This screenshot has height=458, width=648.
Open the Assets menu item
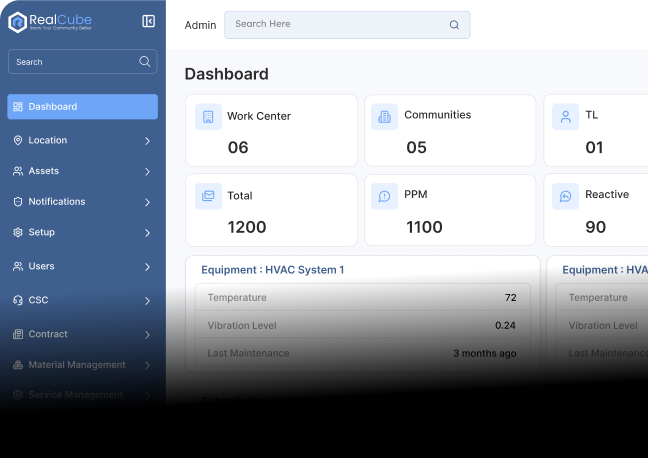pos(83,171)
